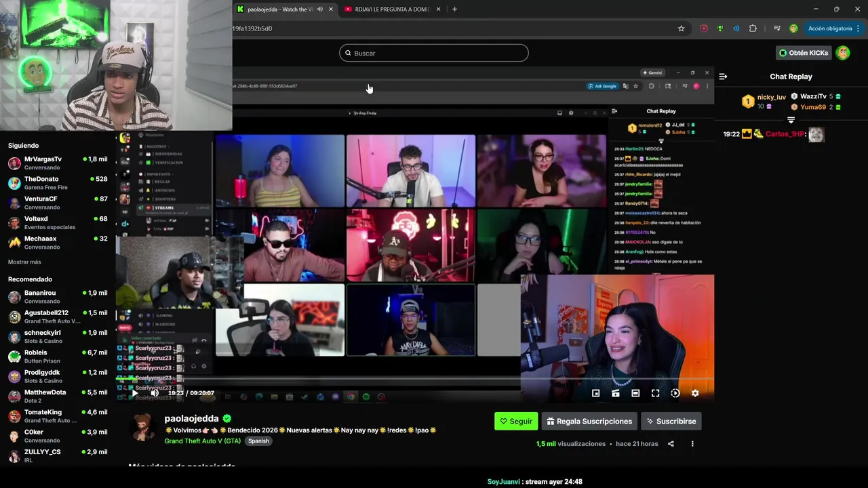Open video player settings gear

click(x=695, y=393)
